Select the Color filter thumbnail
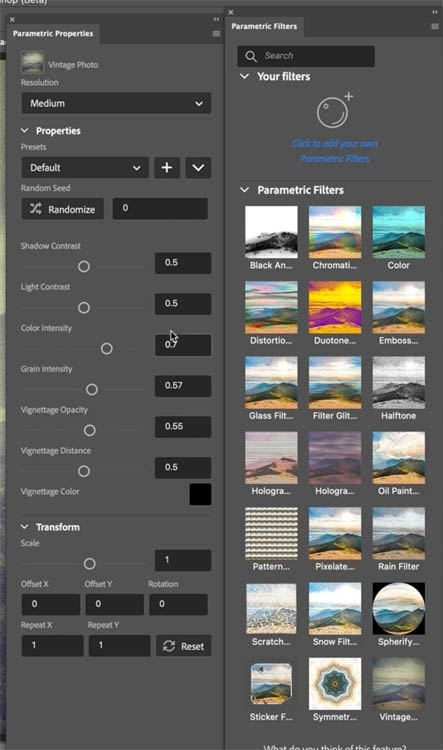This screenshot has height=750, width=443. (x=399, y=232)
